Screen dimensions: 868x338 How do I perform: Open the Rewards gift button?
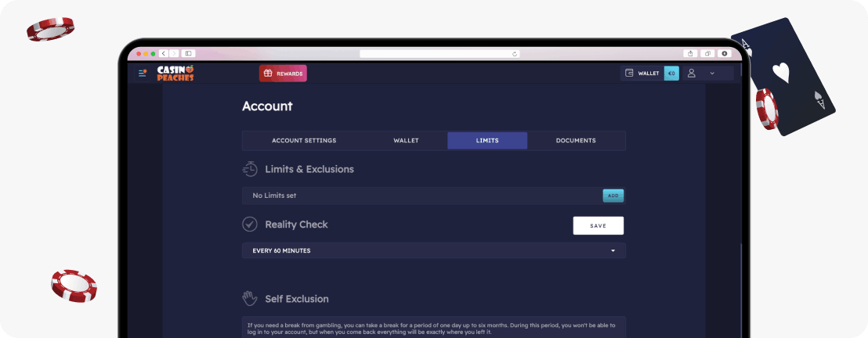(x=283, y=74)
